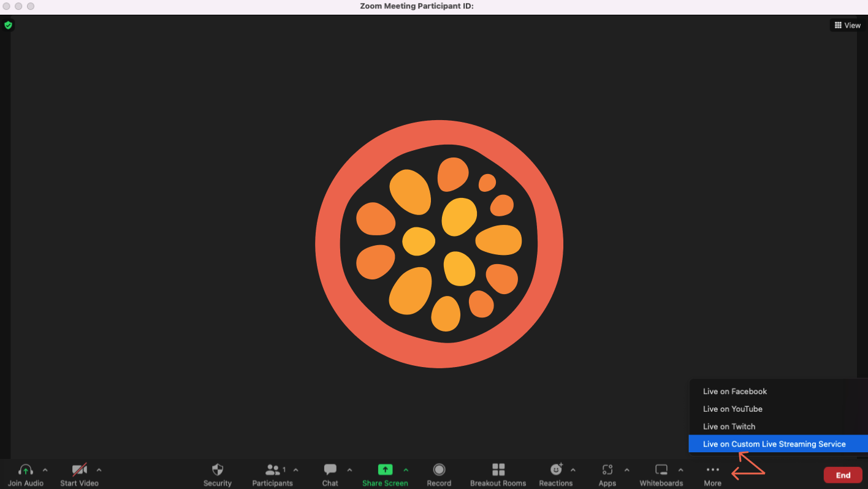Open the Security shield icon
Viewport: 868px width, 489px height.
(x=218, y=470)
